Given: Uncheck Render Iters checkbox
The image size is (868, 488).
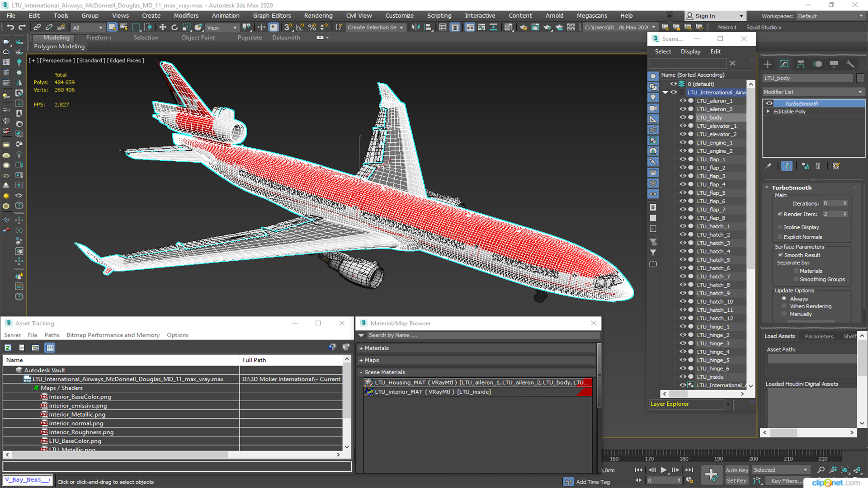Looking at the screenshot, I should [x=780, y=214].
